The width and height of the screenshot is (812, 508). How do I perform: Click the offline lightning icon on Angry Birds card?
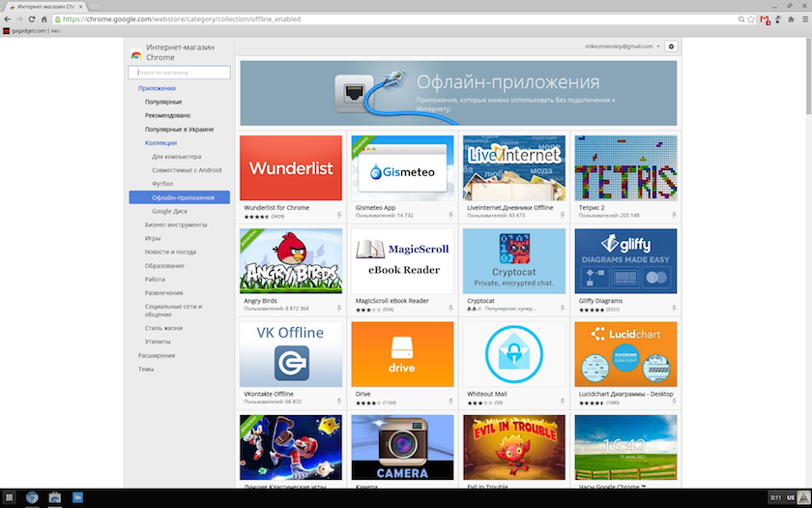tap(339, 309)
